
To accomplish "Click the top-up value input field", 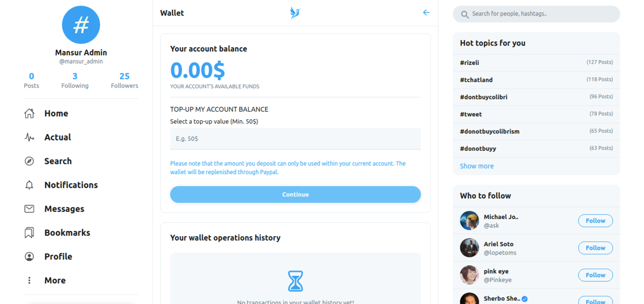I will coord(295,138).
